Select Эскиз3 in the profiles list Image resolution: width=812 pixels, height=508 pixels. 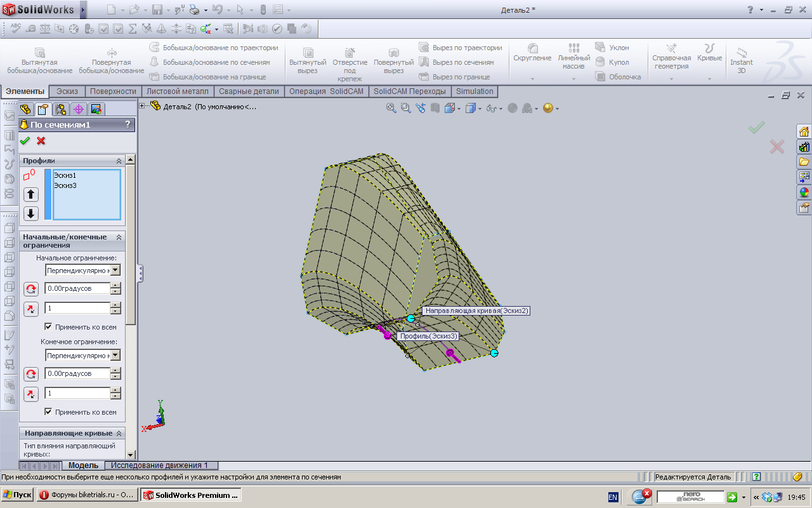click(x=65, y=185)
